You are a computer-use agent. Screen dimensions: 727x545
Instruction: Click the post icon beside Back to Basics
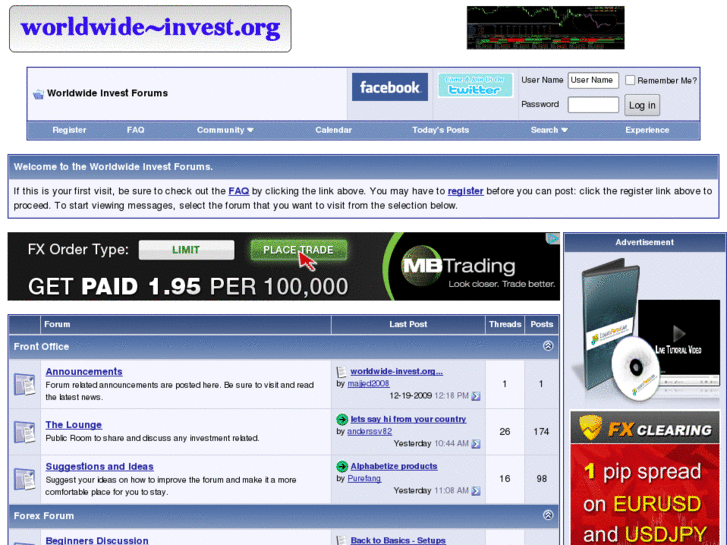[341, 540]
